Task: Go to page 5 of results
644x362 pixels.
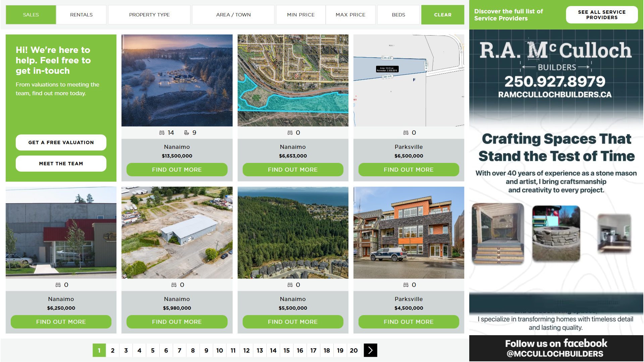Action: tap(153, 350)
